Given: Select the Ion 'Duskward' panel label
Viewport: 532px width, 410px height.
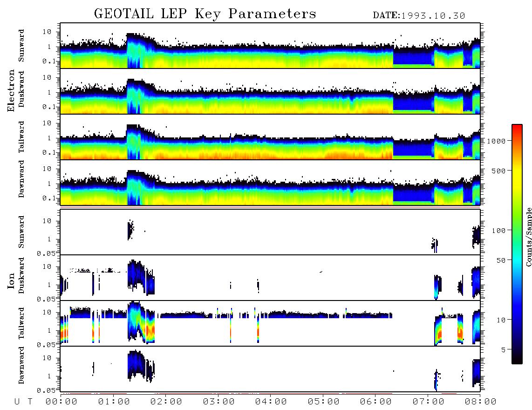Looking at the screenshot, I should (x=21, y=275).
